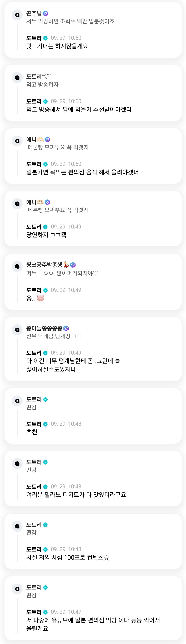The image size is (186, 644).
Task: Click the avatar icon of 핑크공주박종생
Action: (x=17, y=266)
